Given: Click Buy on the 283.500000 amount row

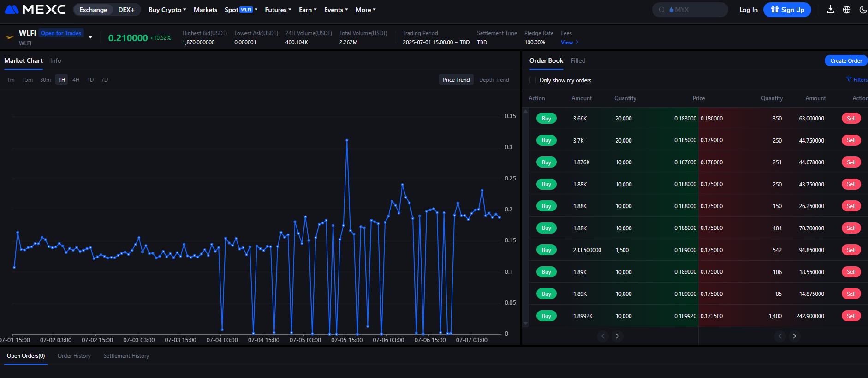Looking at the screenshot, I should pyautogui.click(x=547, y=250).
